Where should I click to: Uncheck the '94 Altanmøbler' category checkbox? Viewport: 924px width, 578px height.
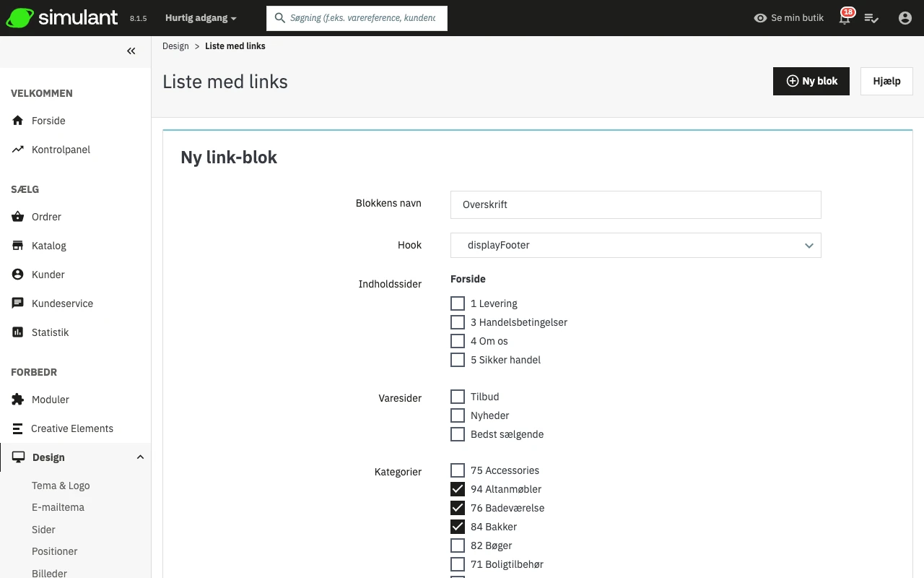click(458, 489)
